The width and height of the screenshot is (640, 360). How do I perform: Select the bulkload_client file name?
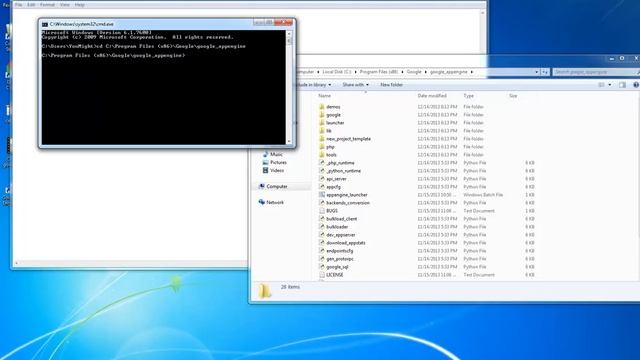tap(342, 219)
